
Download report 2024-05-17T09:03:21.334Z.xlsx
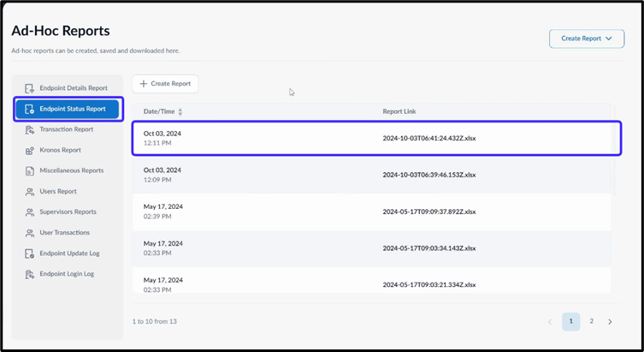tap(429, 285)
